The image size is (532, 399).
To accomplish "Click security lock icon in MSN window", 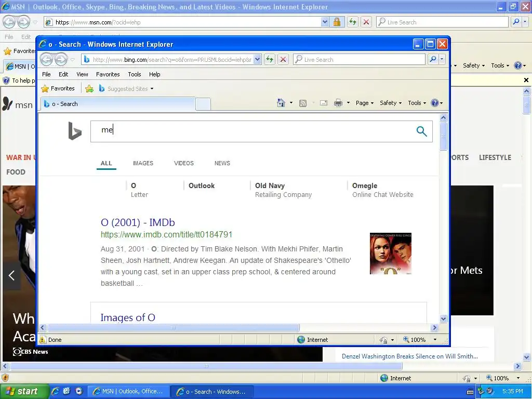I will coord(337,22).
